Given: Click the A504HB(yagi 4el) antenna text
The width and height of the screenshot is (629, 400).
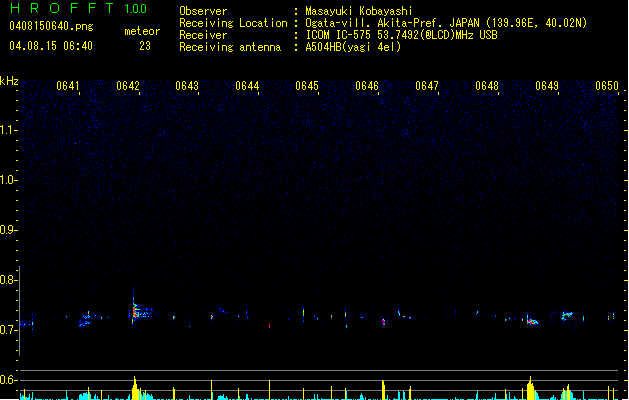Looking at the screenshot, I should pos(353,47).
